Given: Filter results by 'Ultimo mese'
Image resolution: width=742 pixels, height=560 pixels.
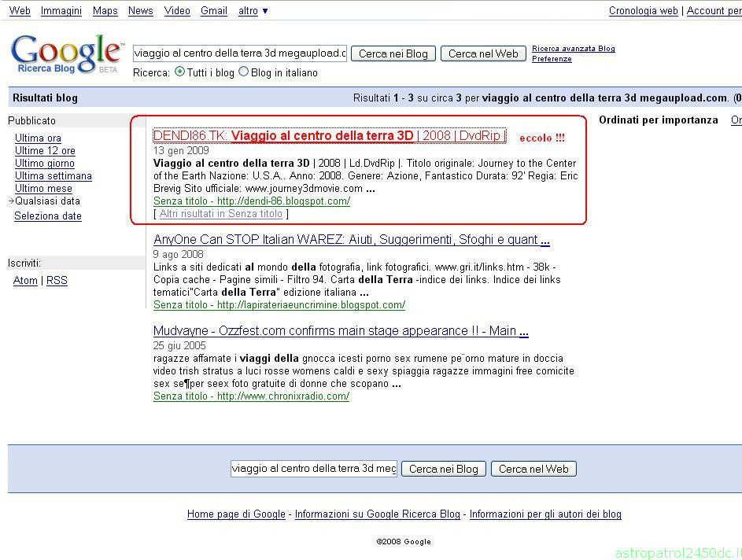Looking at the screenshot, I should 43,188.
